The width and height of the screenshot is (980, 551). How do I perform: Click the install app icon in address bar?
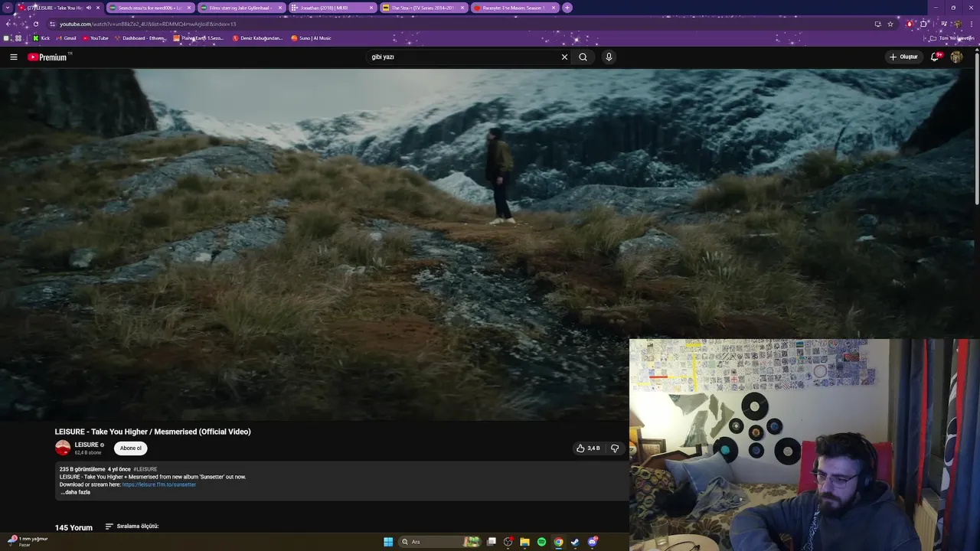(x=877, y=24)
